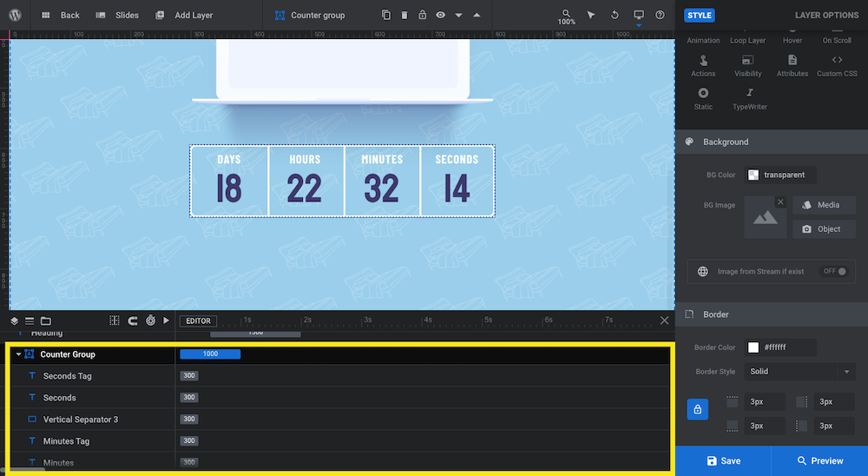Click the timeline folder icon
868x476 pixels.
[46, 321]
